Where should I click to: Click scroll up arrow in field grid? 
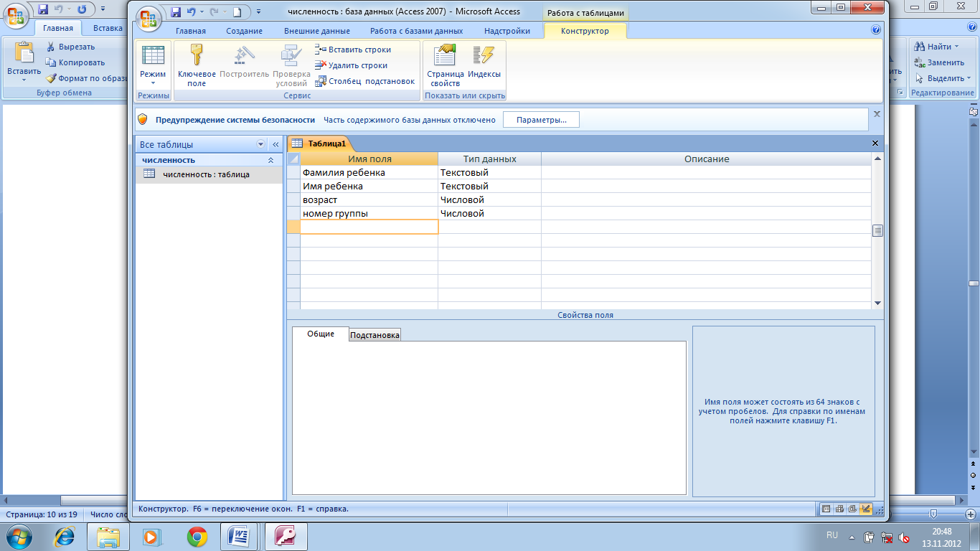pos(877,158)
